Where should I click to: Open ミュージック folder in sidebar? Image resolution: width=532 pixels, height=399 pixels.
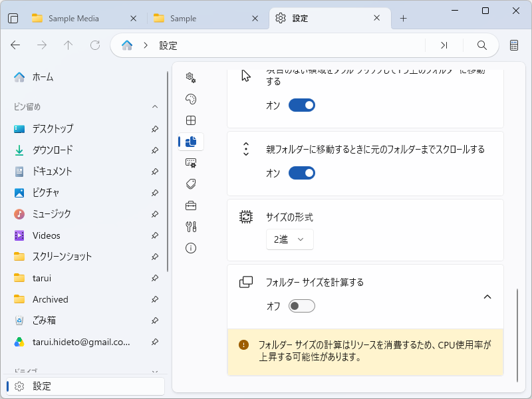(86, 214)
